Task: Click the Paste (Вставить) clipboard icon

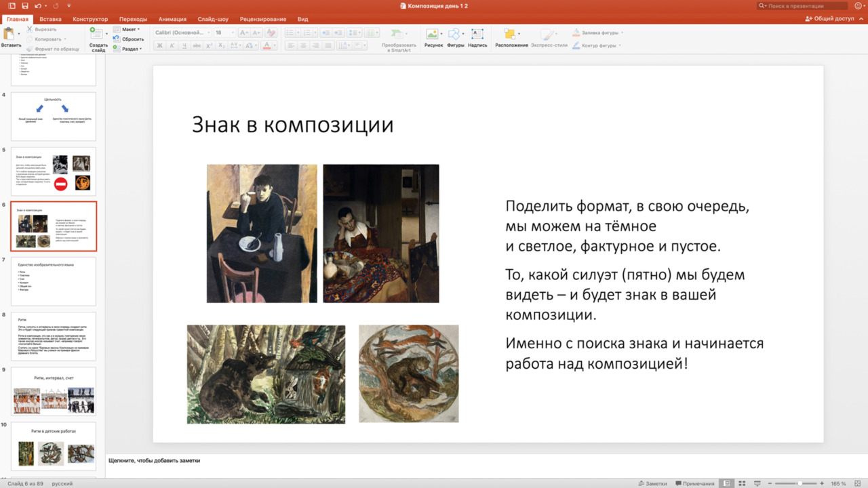Action: pos(9,33)
